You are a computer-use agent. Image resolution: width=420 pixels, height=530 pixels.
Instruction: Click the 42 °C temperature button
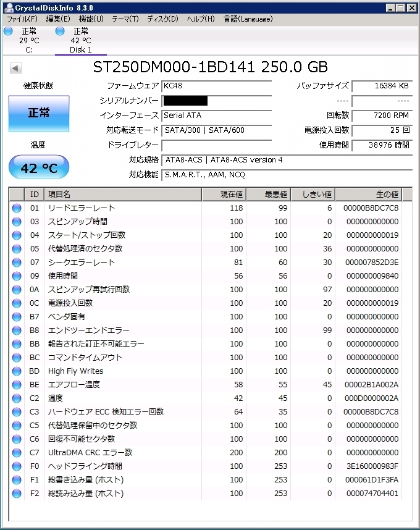(39, 167)
